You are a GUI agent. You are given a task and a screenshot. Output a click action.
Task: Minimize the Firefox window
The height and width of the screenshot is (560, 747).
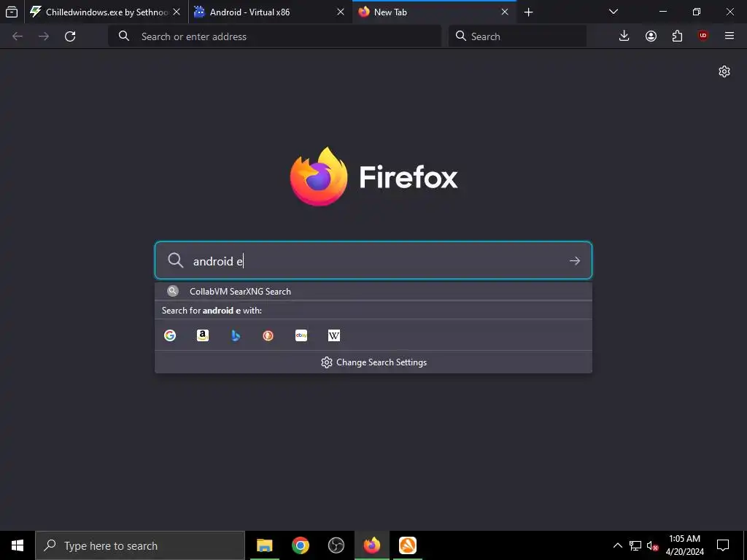(x=663, y=12)
